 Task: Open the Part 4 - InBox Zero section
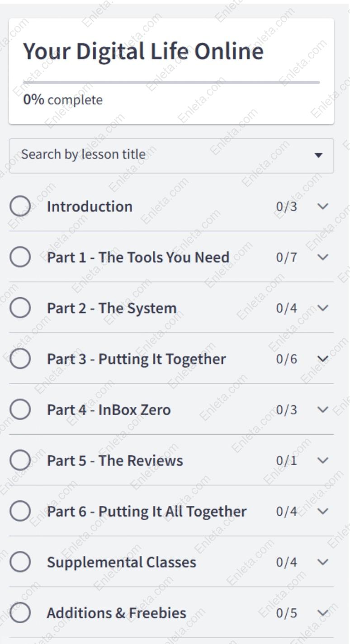tap(109, 409)
